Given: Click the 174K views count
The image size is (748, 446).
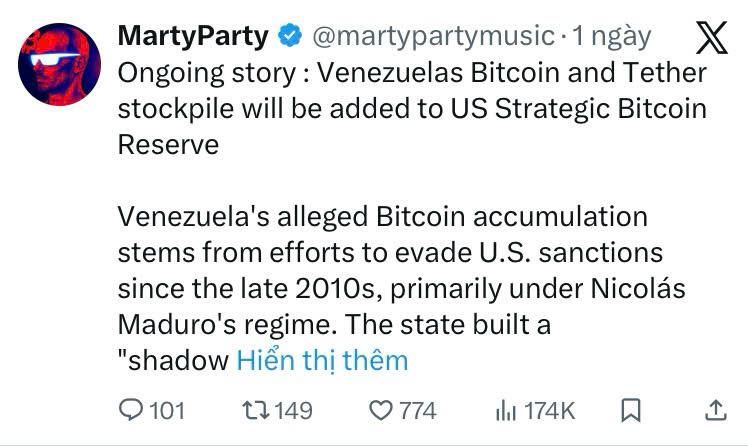Looking at the screenshot, I should [x=549, y=410].
